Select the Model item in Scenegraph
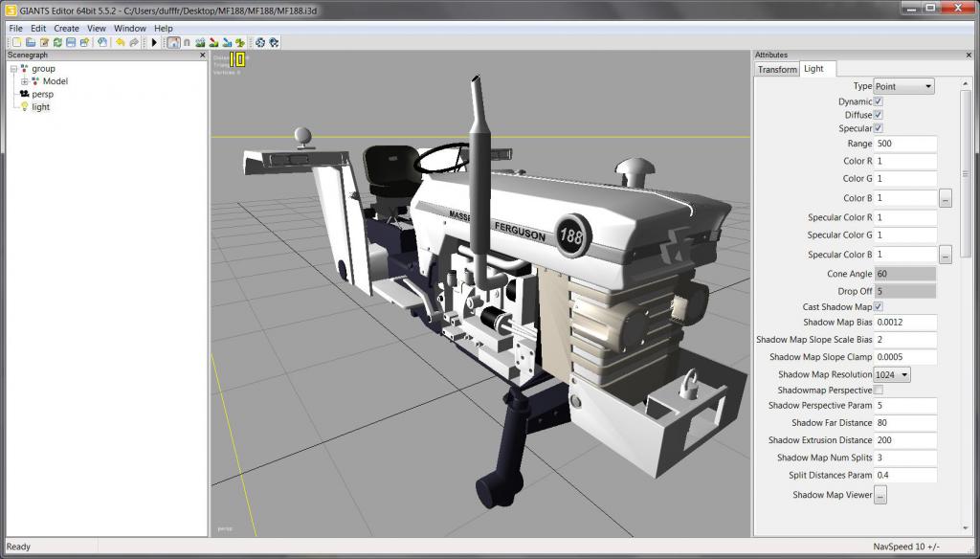Image resolution: width=980 pixels, height=559 pixels. pyautogui.click(x=55, y=81)
